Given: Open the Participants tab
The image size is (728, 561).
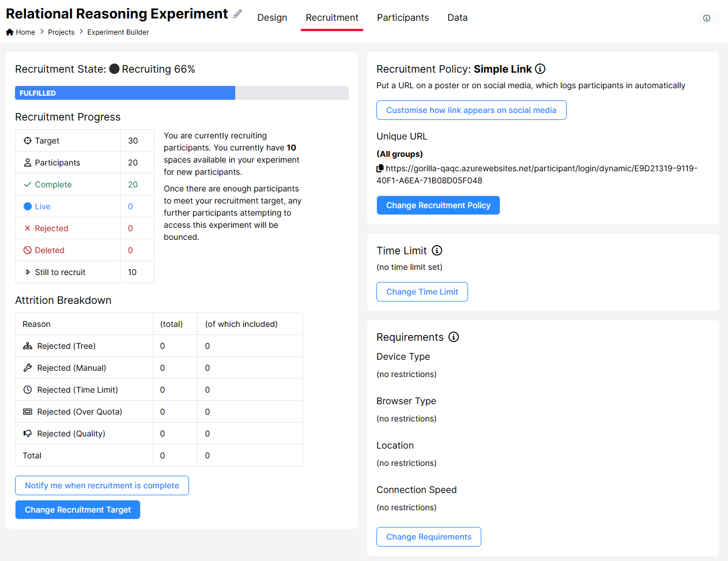Looking at the screenshot, I should [x=403, y=18].
